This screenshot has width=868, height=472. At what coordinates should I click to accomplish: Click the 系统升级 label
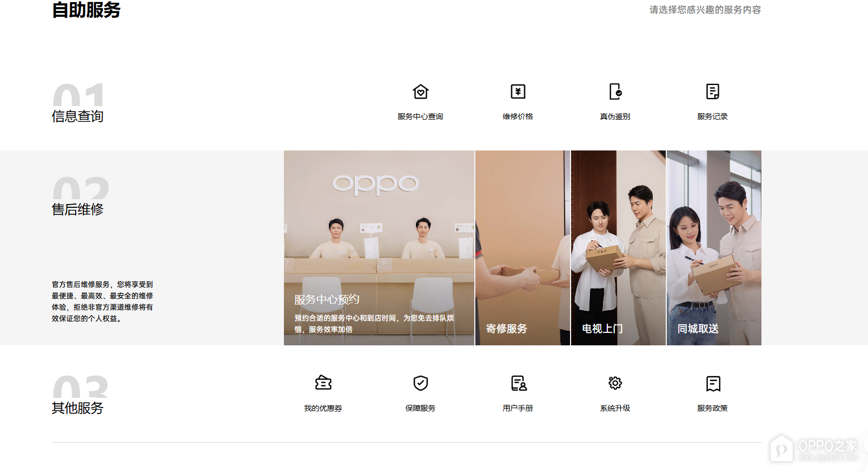pyautogui.click(x=615, y=408)
